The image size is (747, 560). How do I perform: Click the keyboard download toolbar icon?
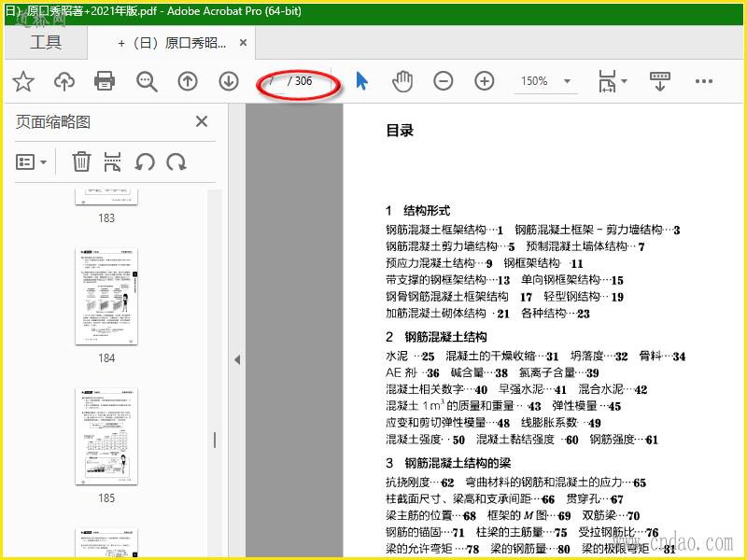pos(660,81)
